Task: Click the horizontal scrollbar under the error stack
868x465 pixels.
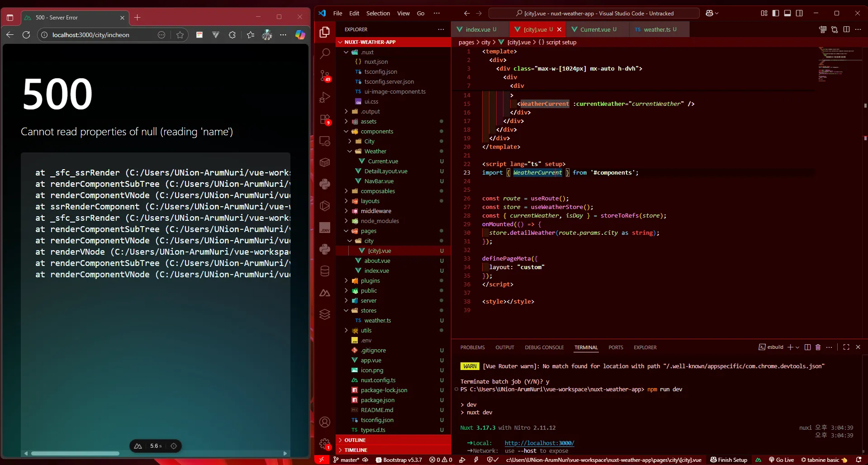Action: pyautogui.click(x=75, y=453)
